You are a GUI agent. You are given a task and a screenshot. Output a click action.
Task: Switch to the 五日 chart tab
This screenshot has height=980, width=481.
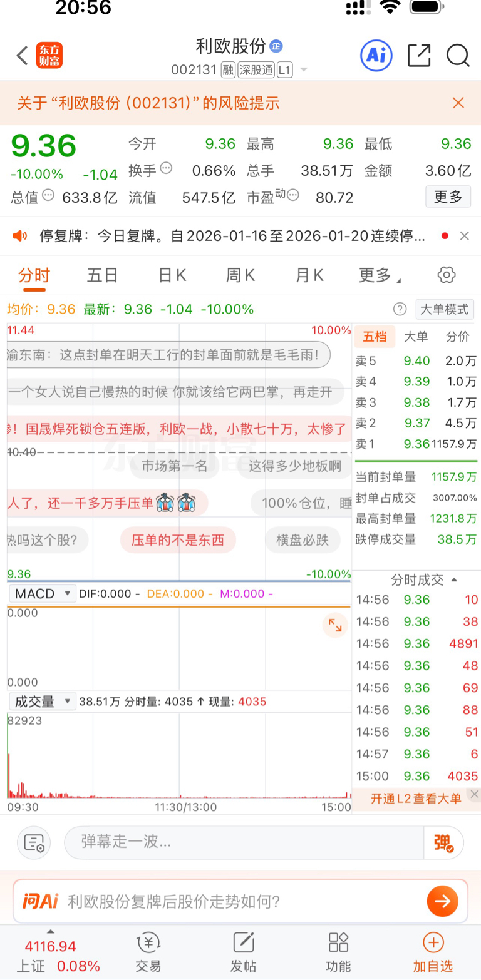(103, 275)
